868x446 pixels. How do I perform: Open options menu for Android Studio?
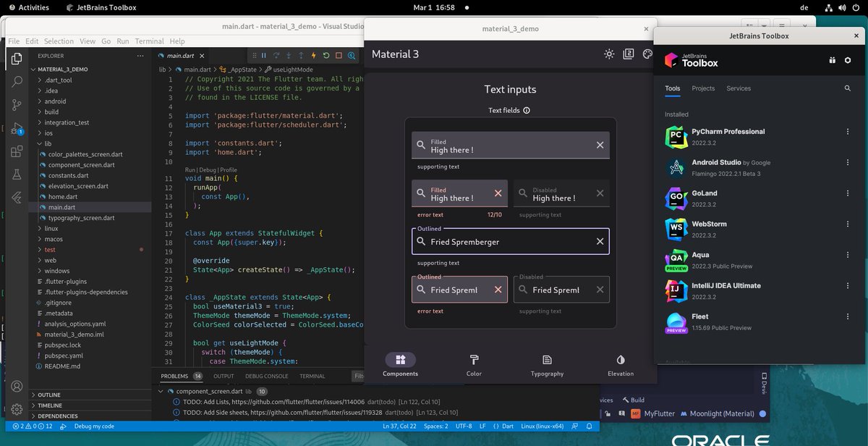(x=848, y=163)
